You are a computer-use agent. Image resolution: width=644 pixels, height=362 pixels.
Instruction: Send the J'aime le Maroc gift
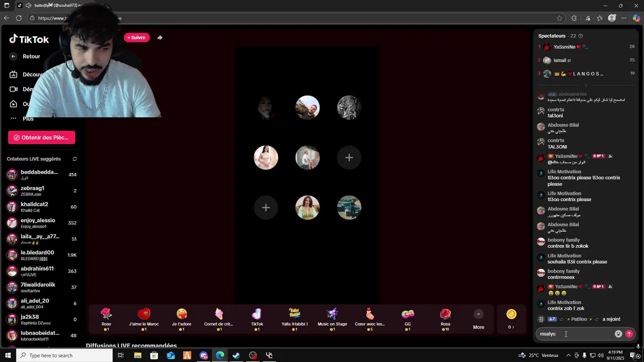(x=144, y=319)
